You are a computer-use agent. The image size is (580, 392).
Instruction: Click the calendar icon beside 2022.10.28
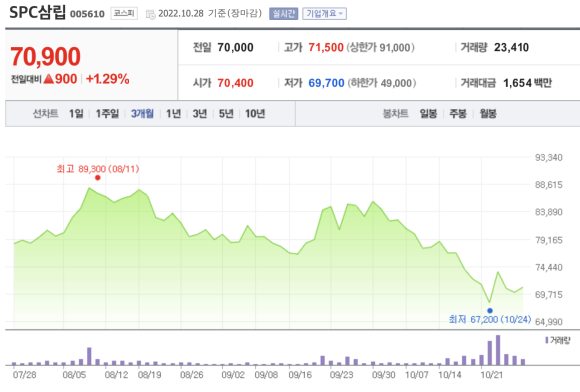pos(151,14)
